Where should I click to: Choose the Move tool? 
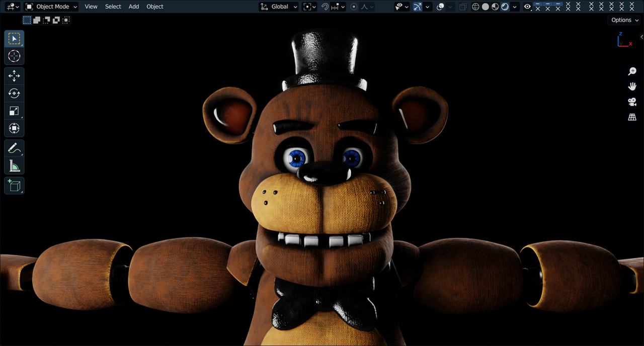tap(14, 76)
